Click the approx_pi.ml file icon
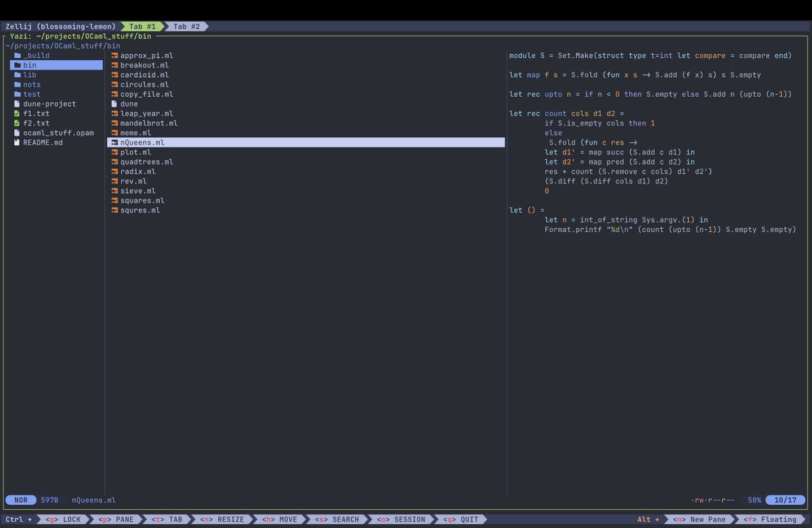The height and width of the screenshot is (528, 812). point(114,56)
